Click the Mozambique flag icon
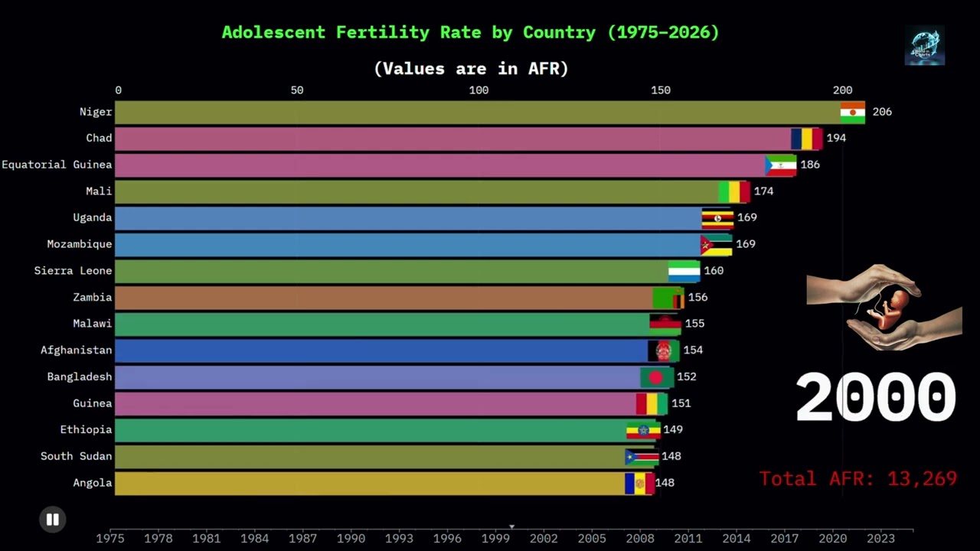The image size is (980, 551). tap(717, 245)
